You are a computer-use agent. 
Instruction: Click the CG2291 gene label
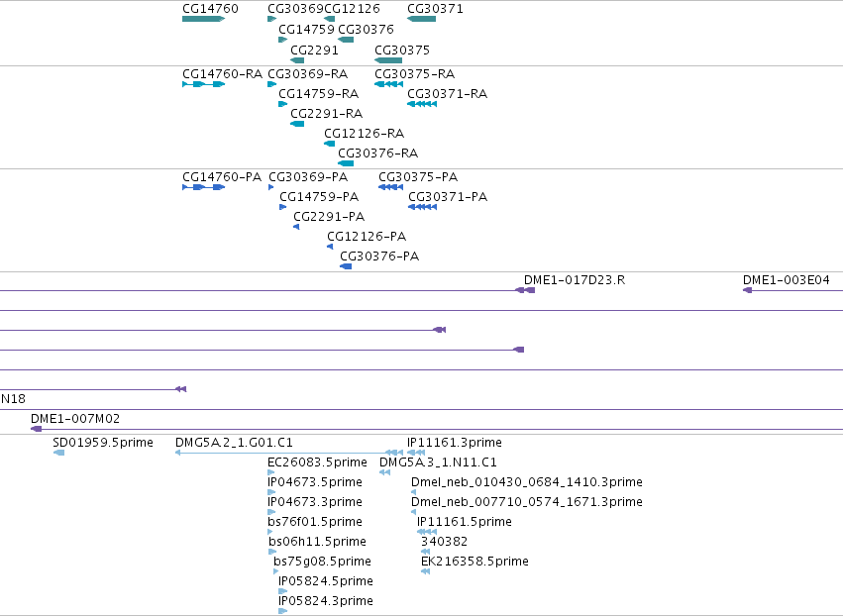314,50
